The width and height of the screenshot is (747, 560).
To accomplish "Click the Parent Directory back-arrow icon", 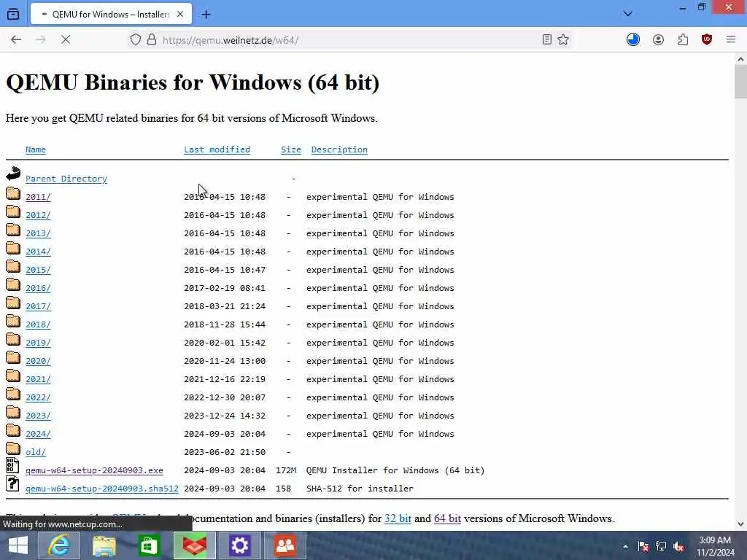I will 13,174.
